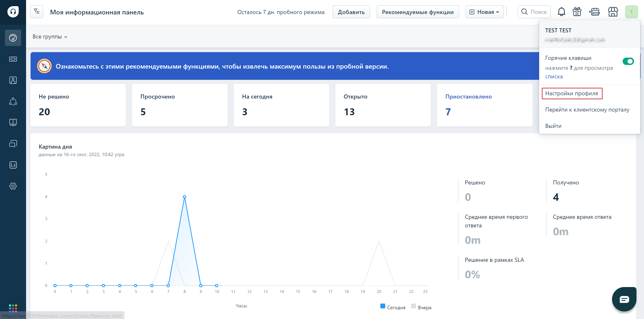644x319 pixels.
Task: Open настройки профиля profile settings
Action: 572,93
